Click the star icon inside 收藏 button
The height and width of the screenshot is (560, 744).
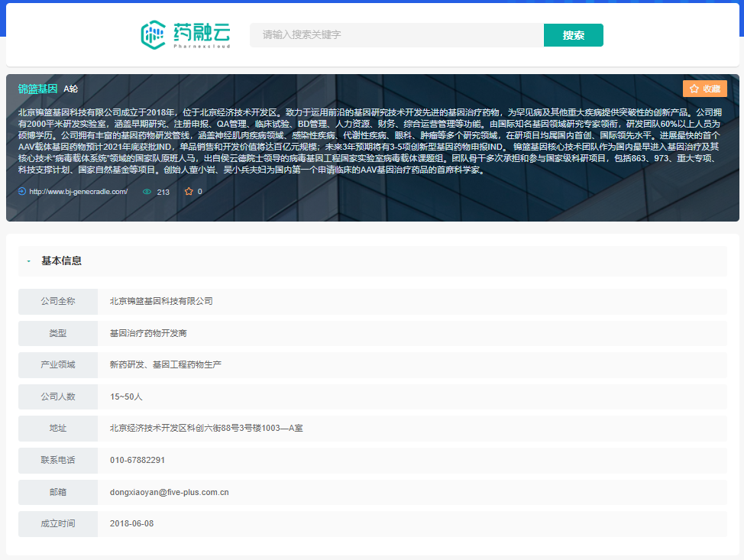(694, 89)
